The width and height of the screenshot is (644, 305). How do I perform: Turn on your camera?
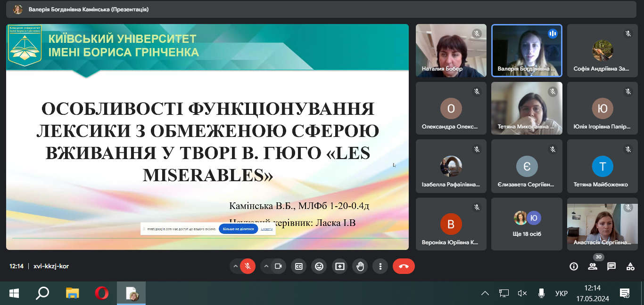click(279, 266)
